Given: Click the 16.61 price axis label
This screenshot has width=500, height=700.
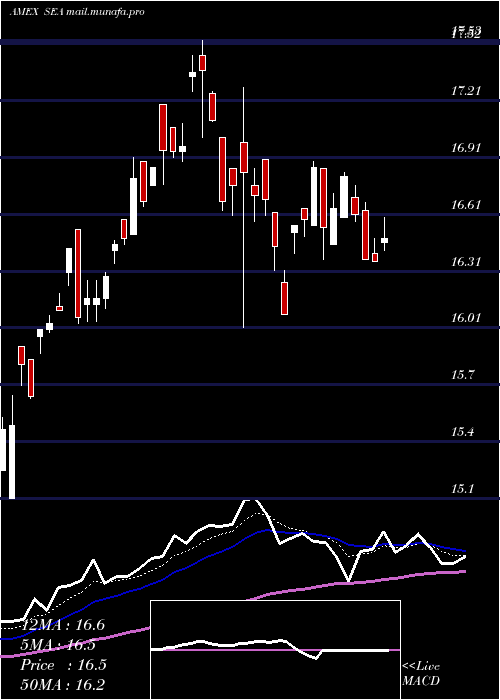Looking at the screenshot, I should tap(466, 205).
